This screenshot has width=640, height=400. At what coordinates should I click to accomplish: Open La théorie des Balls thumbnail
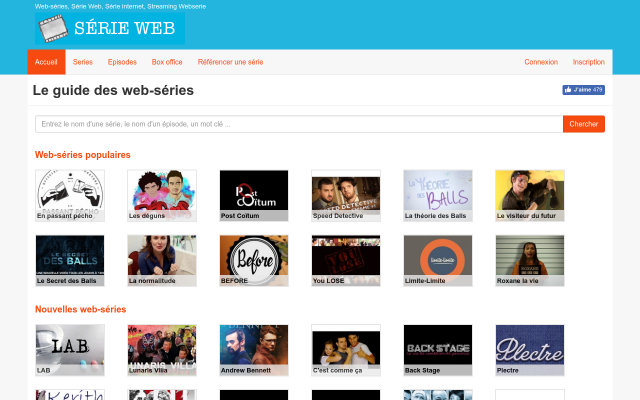(438, 196)
